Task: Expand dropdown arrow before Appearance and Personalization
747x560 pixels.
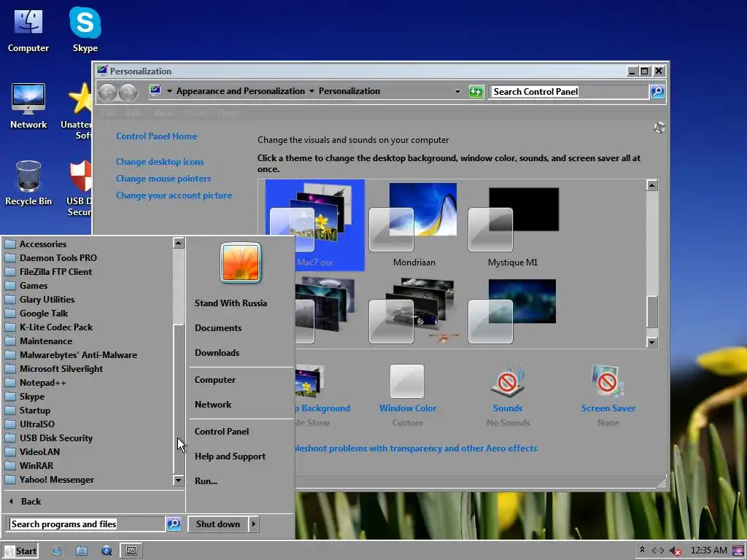Action: tap(169, 91)
